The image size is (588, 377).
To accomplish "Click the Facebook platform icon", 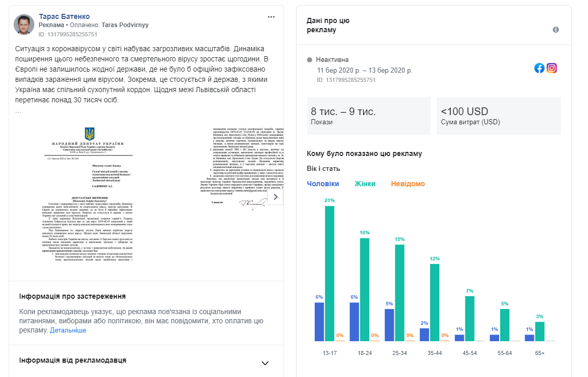I will pyautogui.click(x=539, y=68).
